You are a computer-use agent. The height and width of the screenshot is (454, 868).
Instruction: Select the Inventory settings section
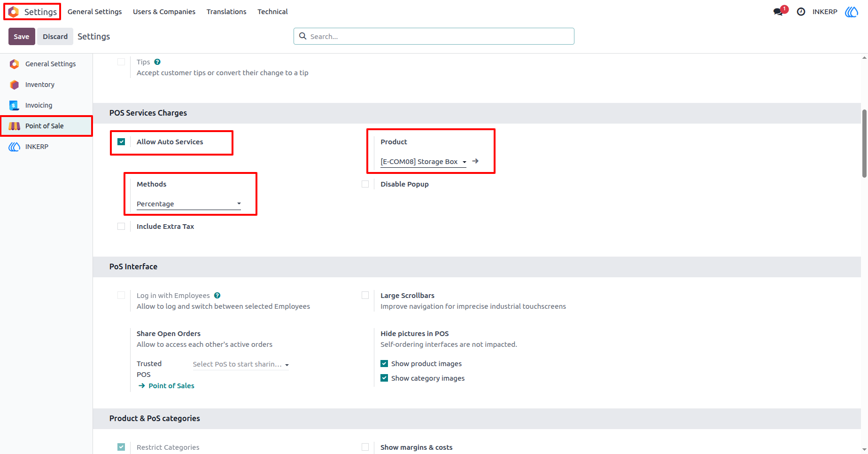(x=46, y=85)
